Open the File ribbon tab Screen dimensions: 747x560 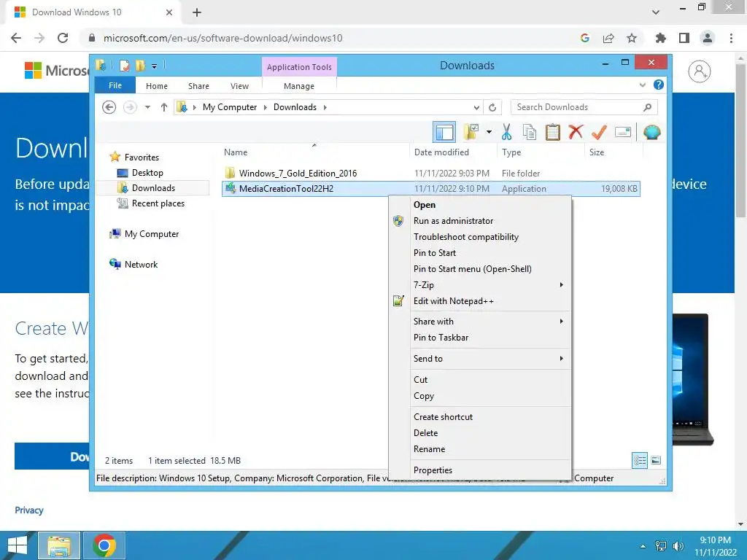tap(115, 85)
